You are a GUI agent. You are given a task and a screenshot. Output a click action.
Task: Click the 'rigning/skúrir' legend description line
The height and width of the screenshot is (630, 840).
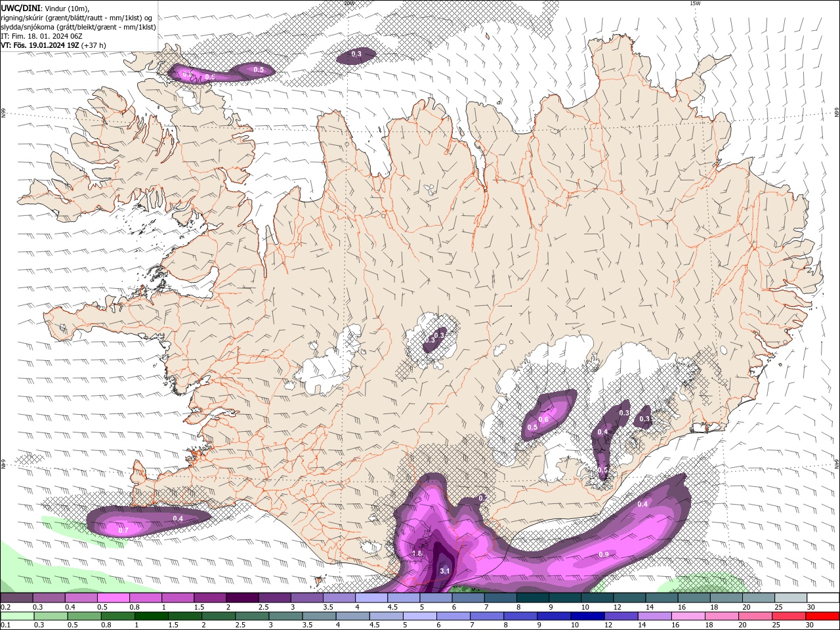tap(77, 18)
